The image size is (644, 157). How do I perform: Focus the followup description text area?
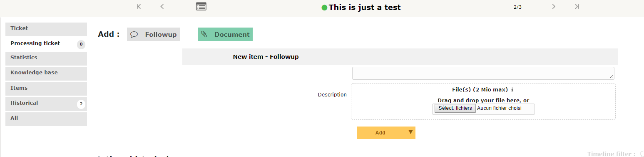point(483,73)
